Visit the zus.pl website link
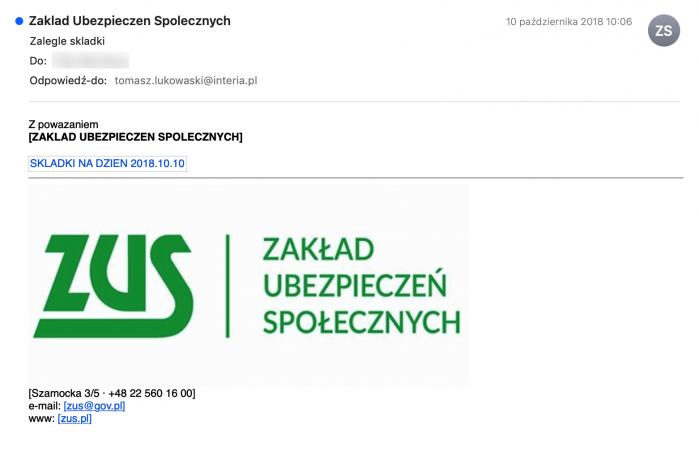 [x=74, y=418]
